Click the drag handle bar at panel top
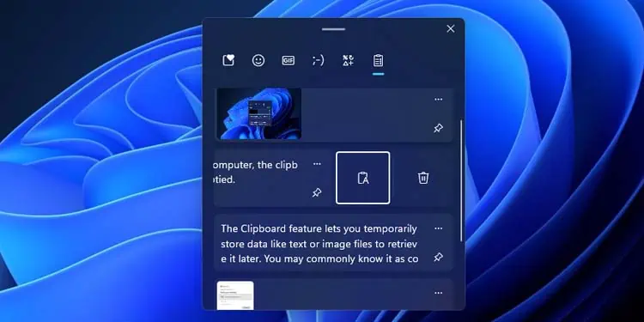The height and width of the screenshot is (322, 644). (333, 29)
